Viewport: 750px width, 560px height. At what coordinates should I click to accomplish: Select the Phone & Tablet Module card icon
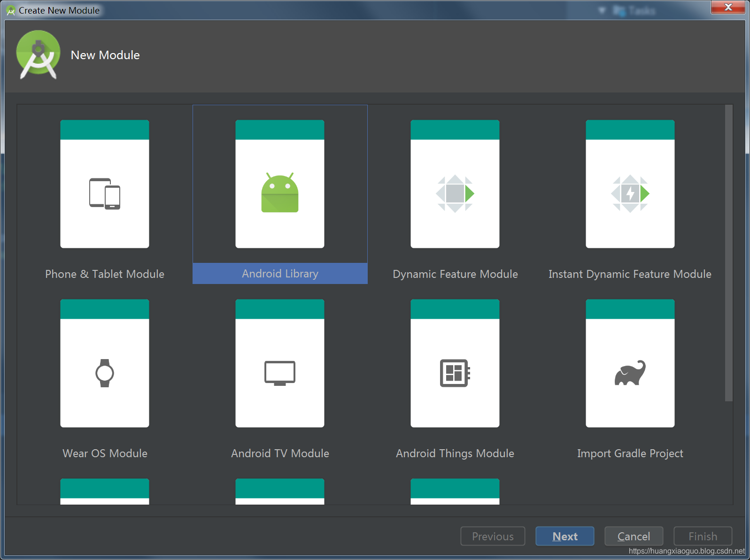pyautogui.click(x=105, y=193)
